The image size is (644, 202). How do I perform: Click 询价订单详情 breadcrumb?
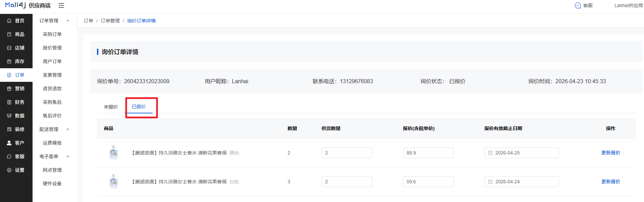pos(141,21)
